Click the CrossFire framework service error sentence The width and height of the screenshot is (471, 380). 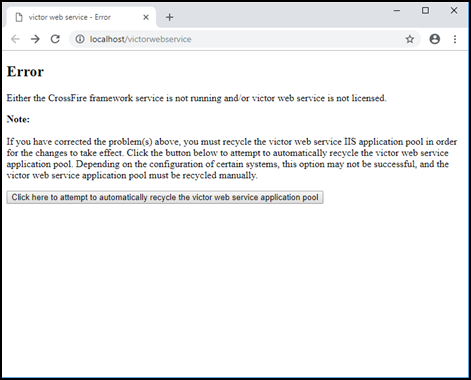196,98
